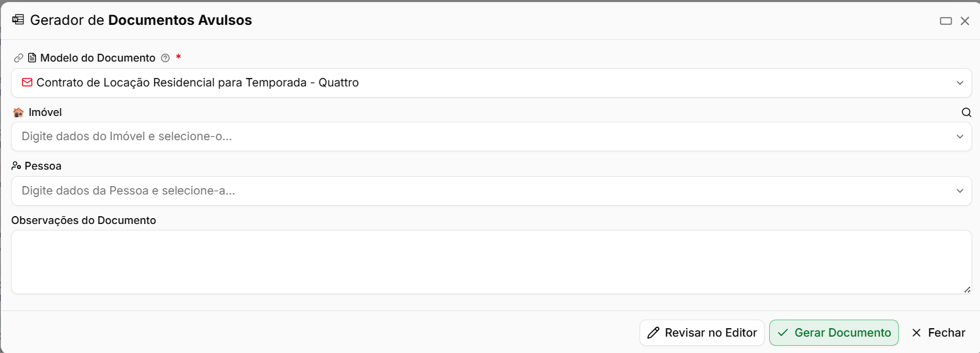Click the house icon beside Imóvel label
The image size is (980, 353).
[18, 112]
